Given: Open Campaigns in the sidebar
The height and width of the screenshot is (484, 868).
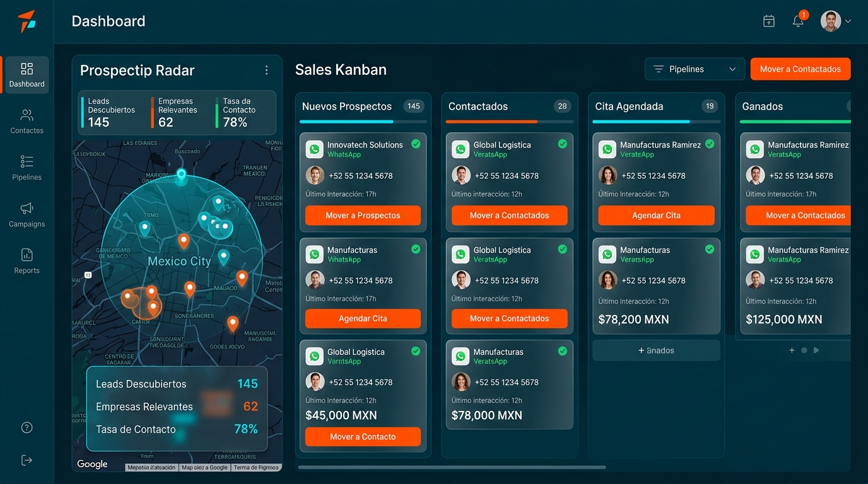Looking at the screenshot, I should [x=26, y=215].
